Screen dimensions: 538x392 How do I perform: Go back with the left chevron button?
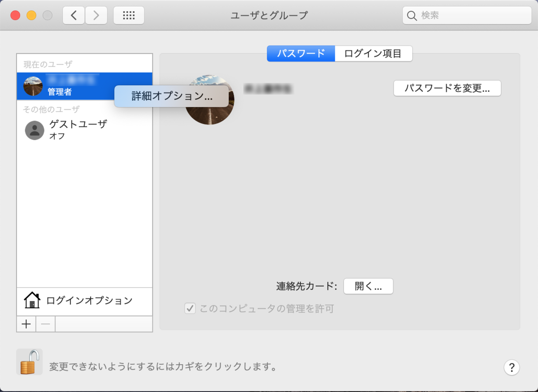(74, 16)
